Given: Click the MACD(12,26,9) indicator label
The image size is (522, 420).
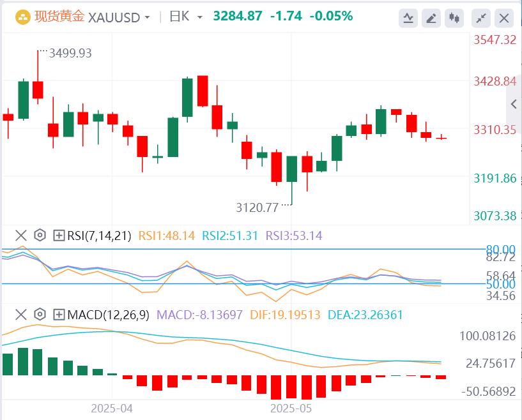Looking at the screenshot, I should [x=108, y=314].
